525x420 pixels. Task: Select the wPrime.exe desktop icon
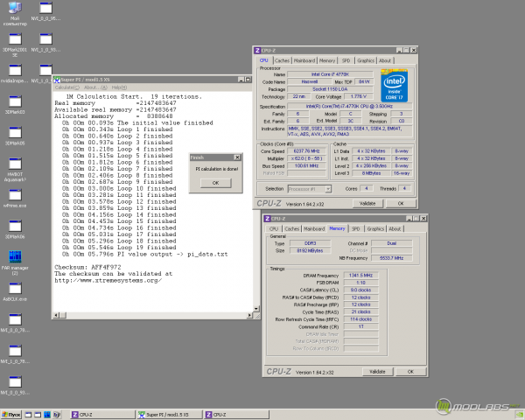coord(15,199)
